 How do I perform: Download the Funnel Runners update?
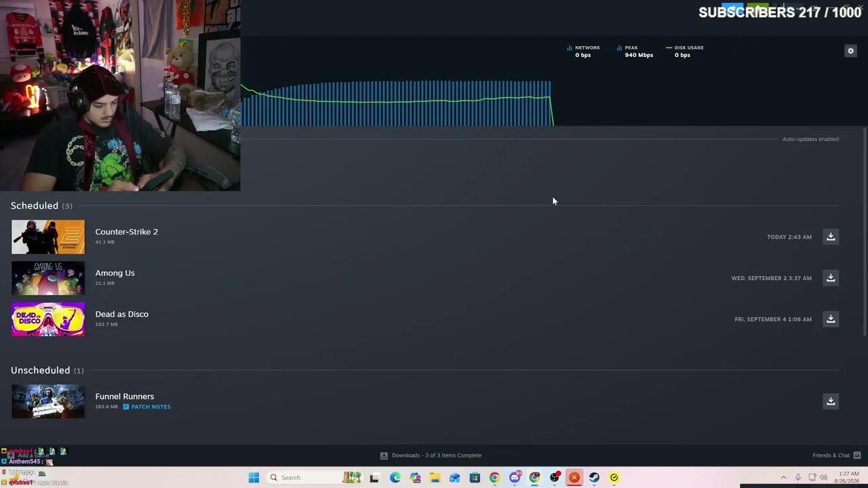pos(831,401)
